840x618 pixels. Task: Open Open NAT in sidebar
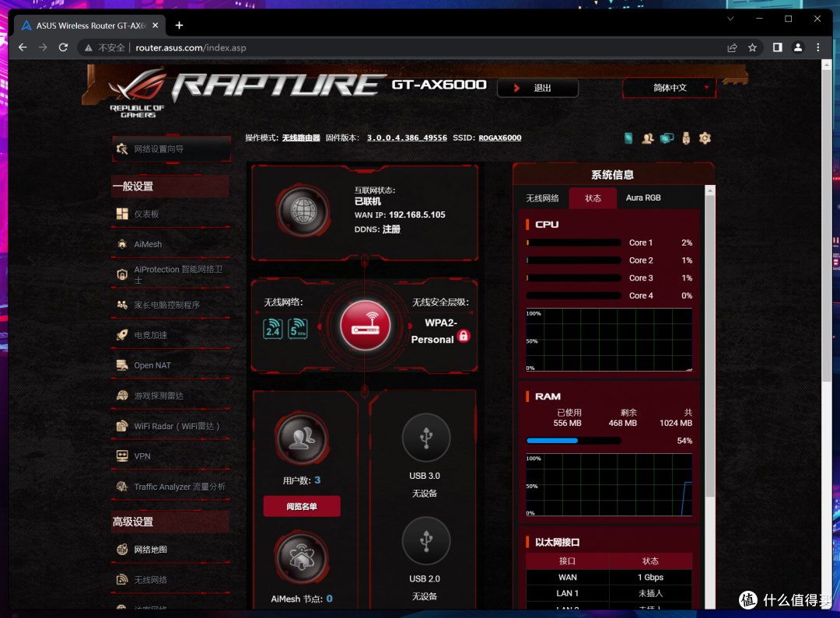point(152,365)
